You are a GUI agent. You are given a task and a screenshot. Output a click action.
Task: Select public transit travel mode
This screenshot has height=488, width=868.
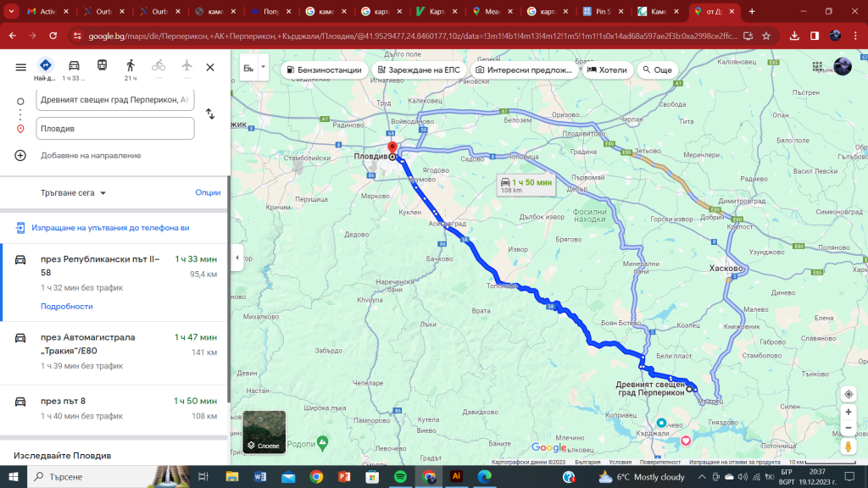pos(102,66)
